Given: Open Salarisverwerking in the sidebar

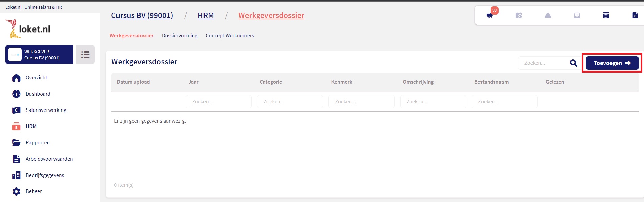Looking at the screenshot, I should pos(46,110).
